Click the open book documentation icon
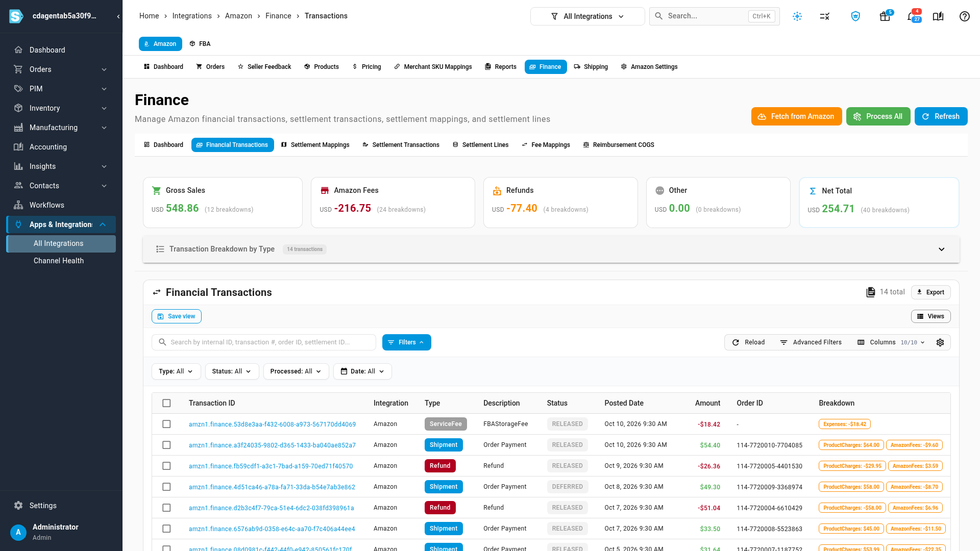 938,16
